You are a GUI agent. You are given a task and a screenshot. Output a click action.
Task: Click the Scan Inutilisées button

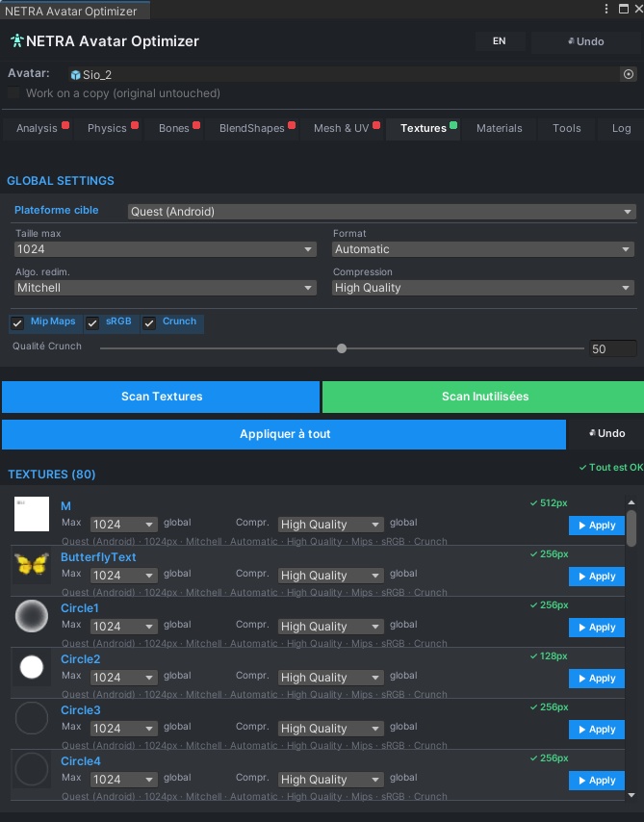coord(483,397)
